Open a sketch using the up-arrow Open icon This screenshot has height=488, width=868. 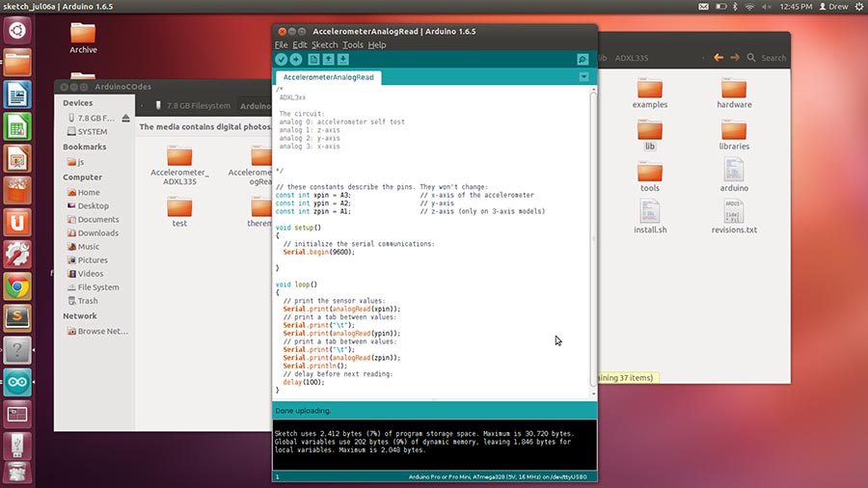(328, 59)
